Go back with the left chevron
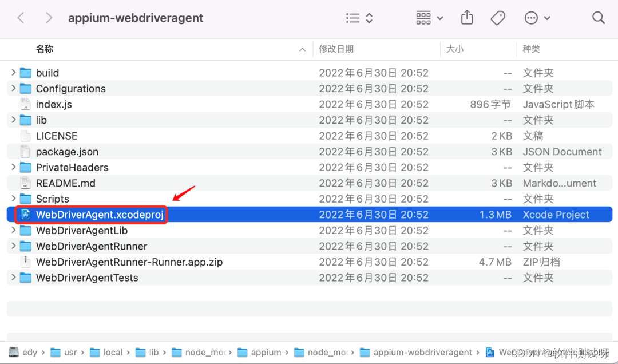The width and height of the screenshot is (618, 364). click(x=21, y=18)
